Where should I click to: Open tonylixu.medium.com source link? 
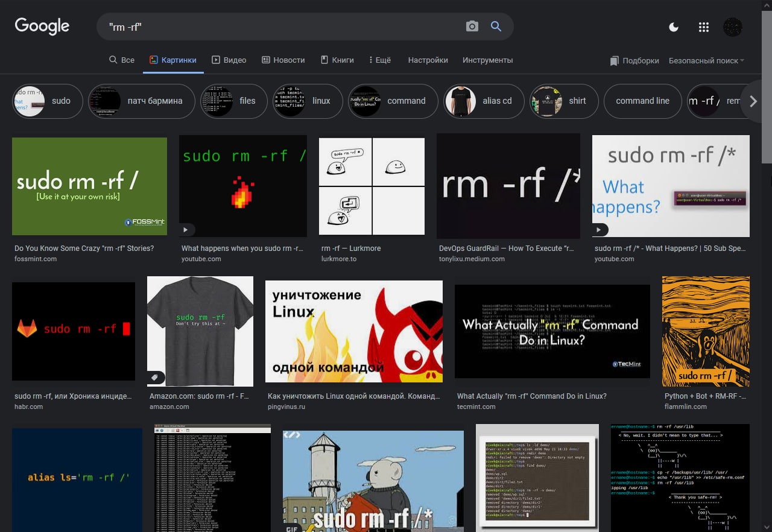coord(472,259)
